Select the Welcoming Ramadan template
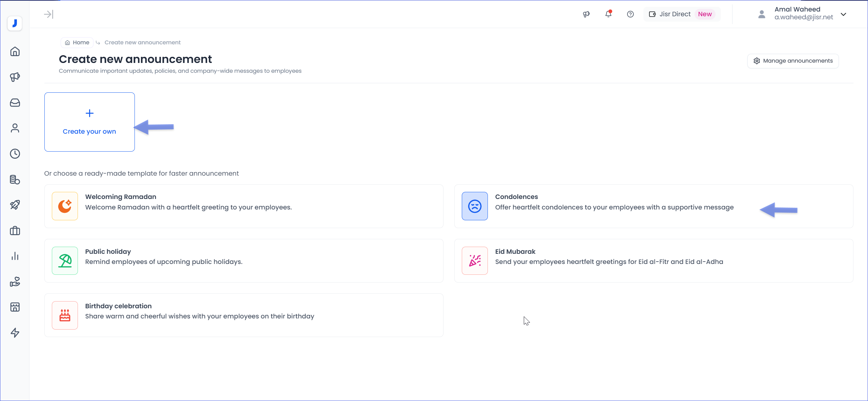This screenshot has height=401, width=868. pyautogui.click(x=244, y=206)
